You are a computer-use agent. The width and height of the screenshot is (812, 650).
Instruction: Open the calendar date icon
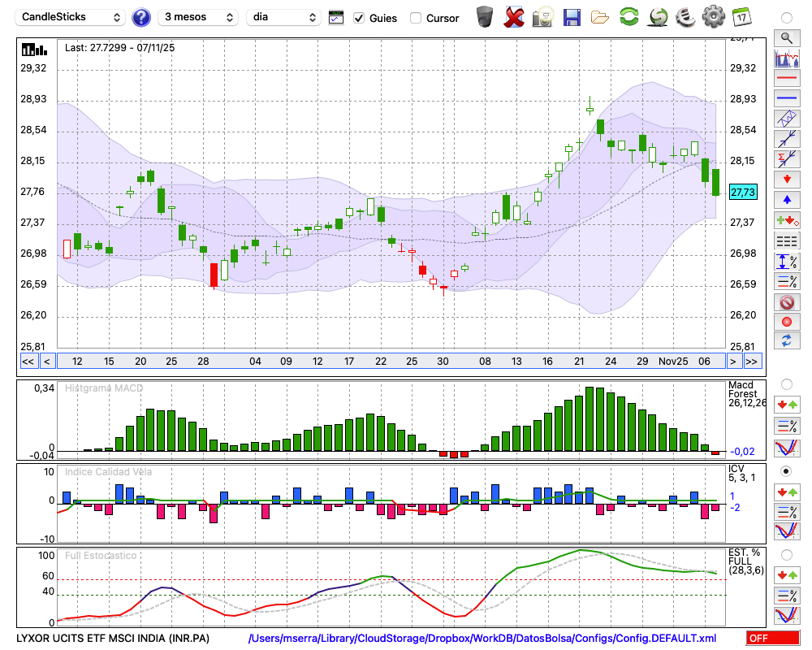(741, 16)
